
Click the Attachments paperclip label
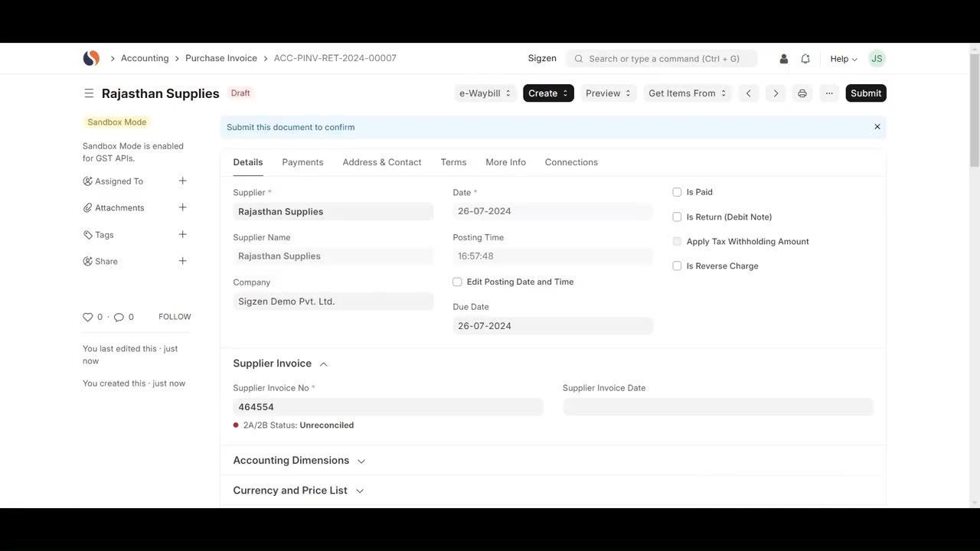pyautogui.click(x=113, y=208)
